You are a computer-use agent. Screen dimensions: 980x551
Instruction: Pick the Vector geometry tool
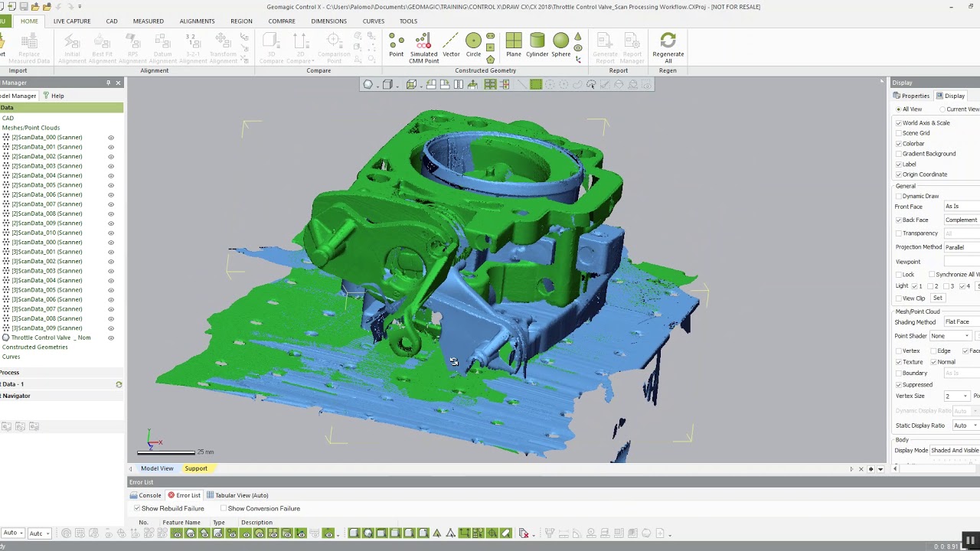click(x=451, y=45)
